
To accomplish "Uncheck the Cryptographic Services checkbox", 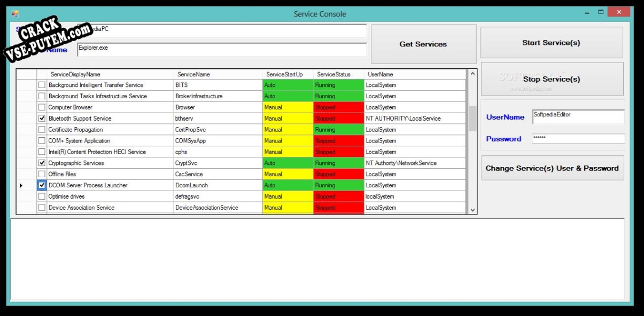I will point(42,163).
